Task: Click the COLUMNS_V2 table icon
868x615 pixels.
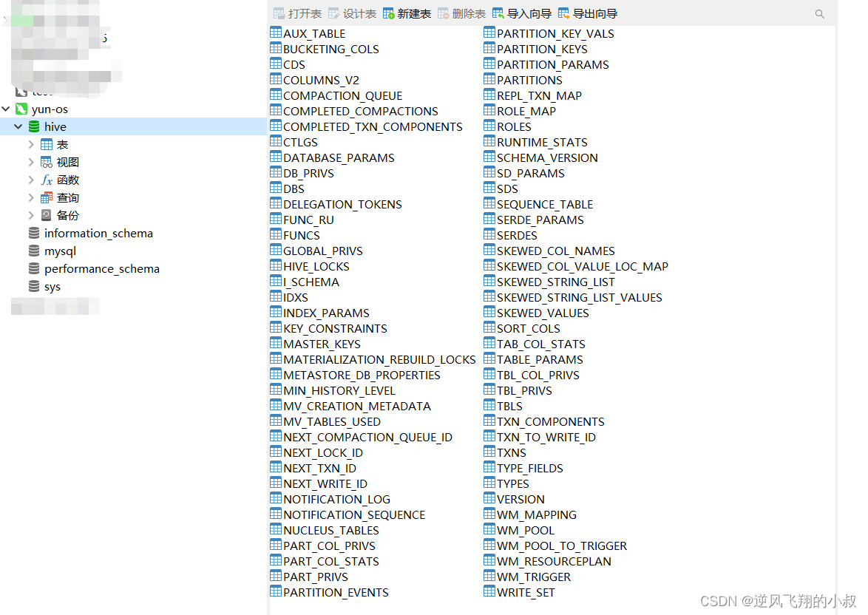Action: pyautogui.click(x=276, y=79)
